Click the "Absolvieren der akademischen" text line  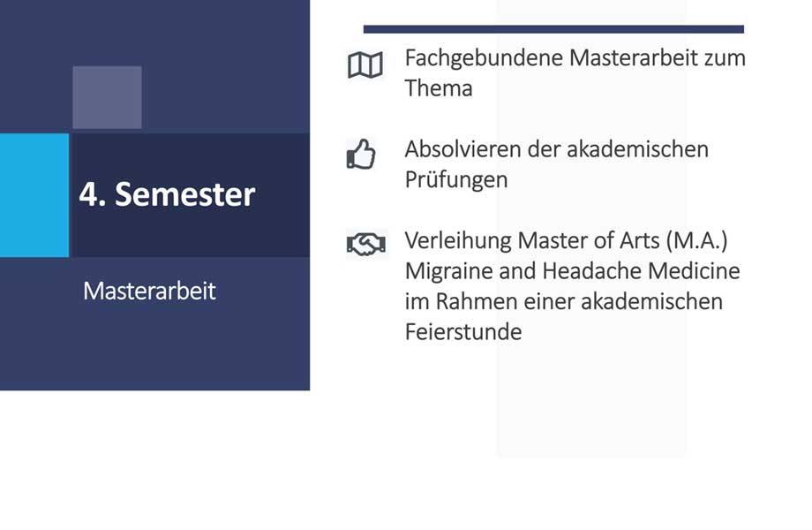tap(556, 148)
